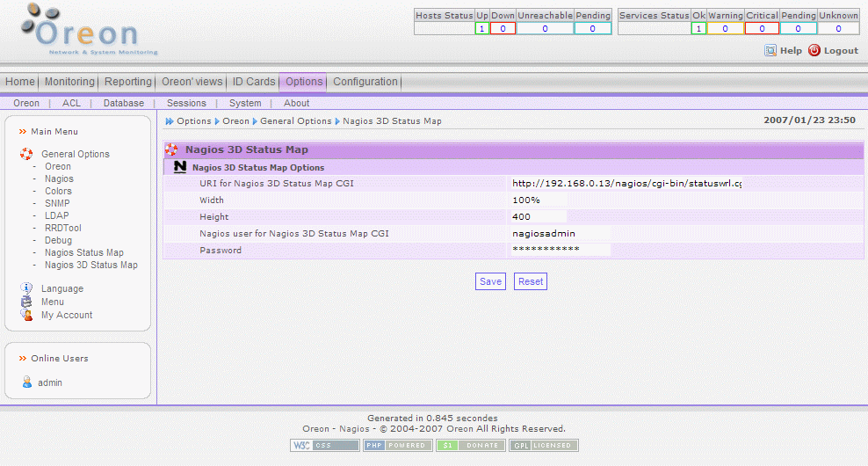Click the Oreon logo
The image size is (868, 466).
(89, 30)
